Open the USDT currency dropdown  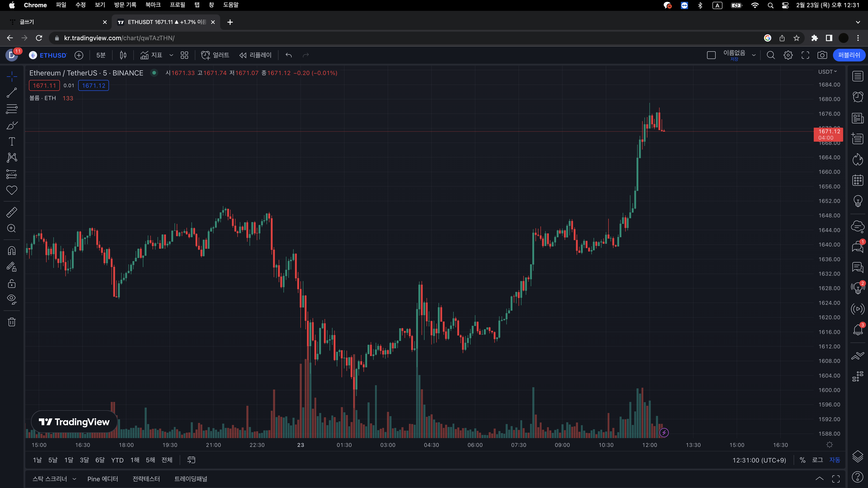tap(827, 72)
